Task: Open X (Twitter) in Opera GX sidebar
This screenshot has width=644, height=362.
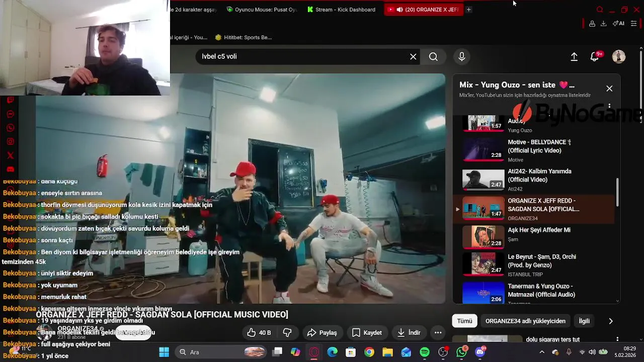Action: (x=10, y=155)
